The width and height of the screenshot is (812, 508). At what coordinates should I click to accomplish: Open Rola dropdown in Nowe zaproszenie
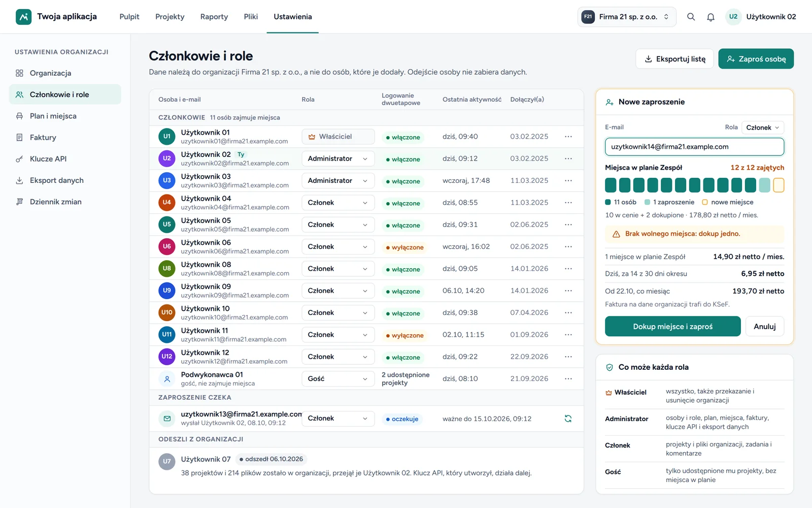(x=763, y=128)
